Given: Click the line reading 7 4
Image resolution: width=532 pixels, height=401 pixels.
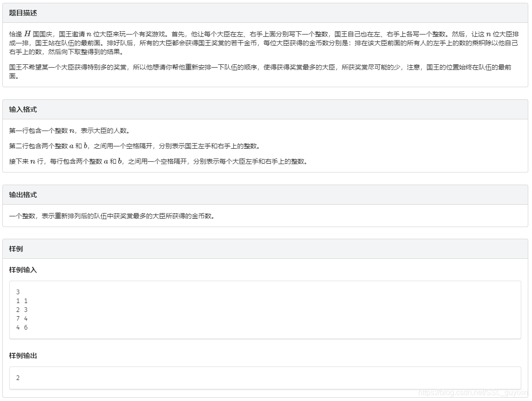Looking at the screenshot, I should pos(21,319).
